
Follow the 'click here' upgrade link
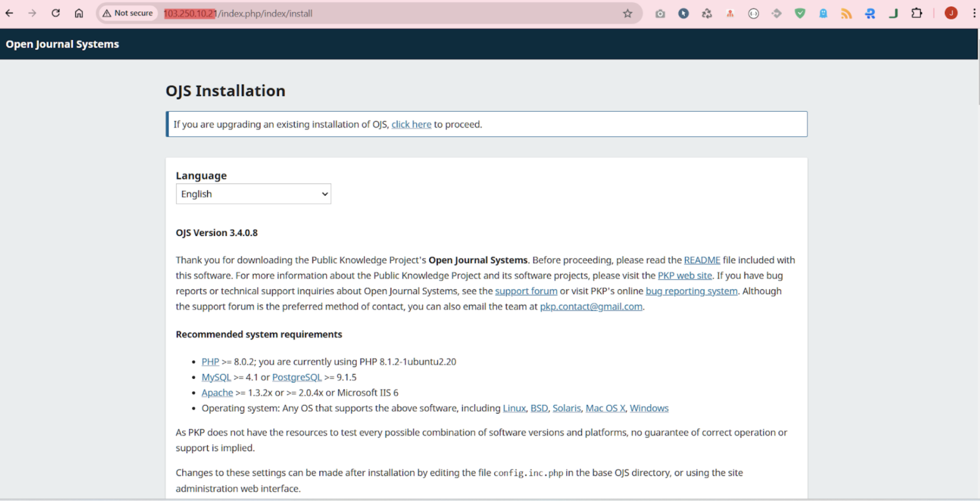[x=411, y=125]
